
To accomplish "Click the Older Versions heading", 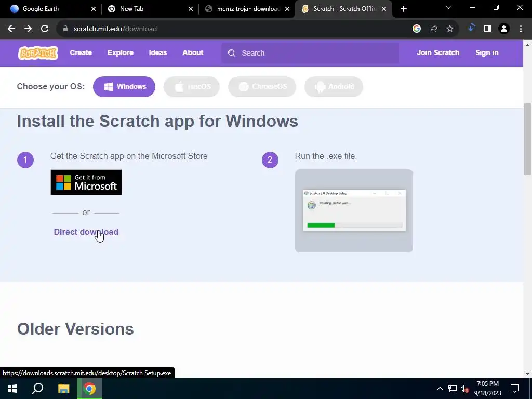I will [x=75, y=329].
